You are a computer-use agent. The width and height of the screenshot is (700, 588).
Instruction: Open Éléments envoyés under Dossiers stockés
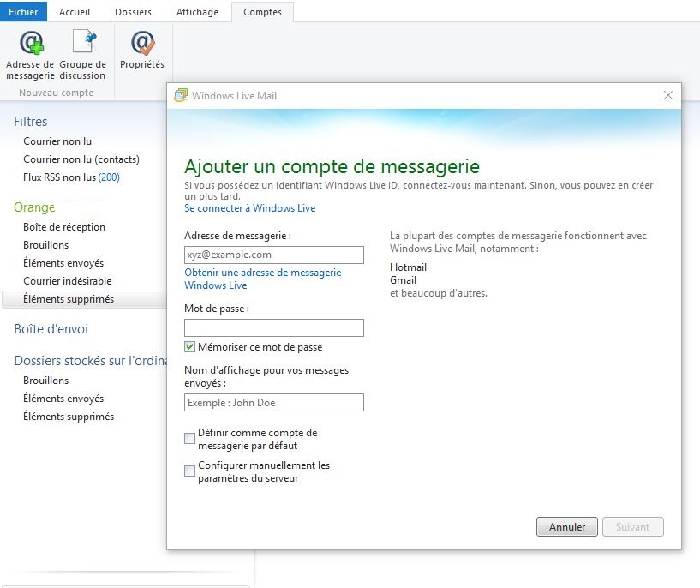63,399
